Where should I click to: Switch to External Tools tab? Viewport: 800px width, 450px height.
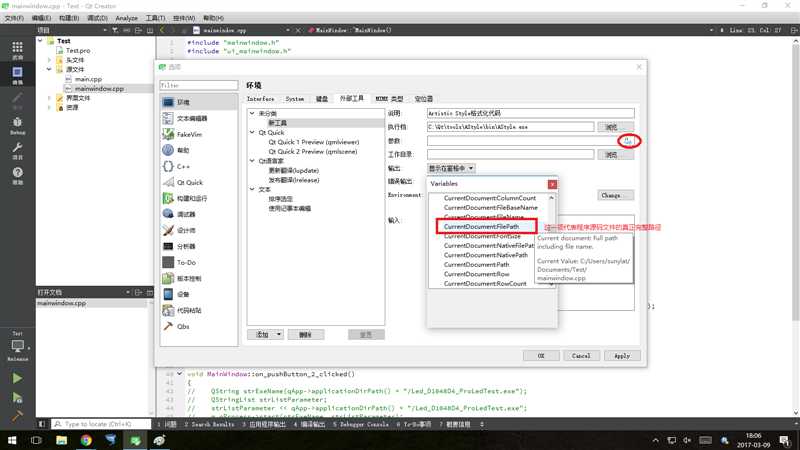click(x=352, y=98)
